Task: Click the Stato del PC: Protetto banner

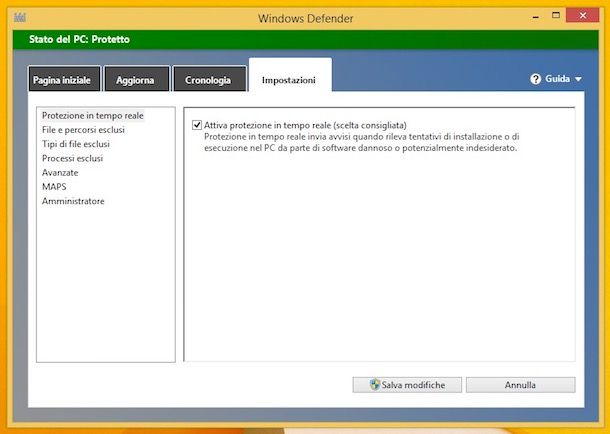Action: tap(305, 40)
